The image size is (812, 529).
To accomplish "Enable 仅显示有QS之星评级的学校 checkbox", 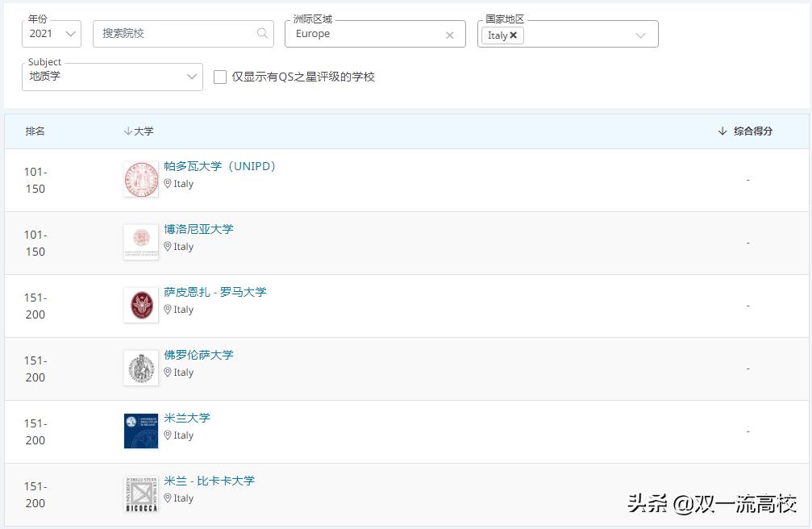I will (219, 77).
